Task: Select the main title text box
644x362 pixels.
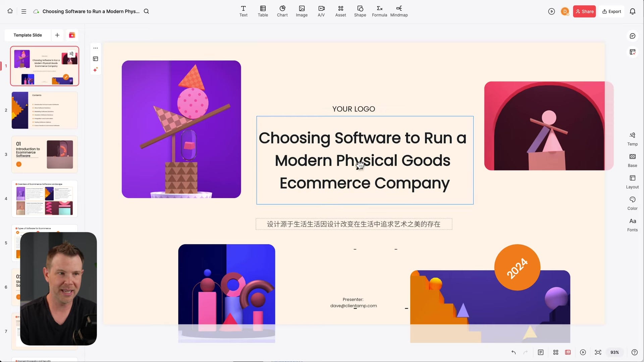Action: 365,160
